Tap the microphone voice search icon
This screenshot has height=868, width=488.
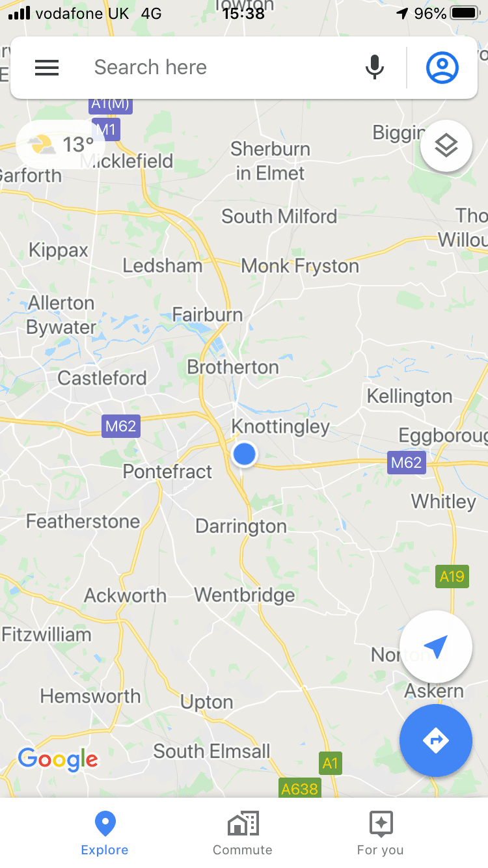point(374,68)
